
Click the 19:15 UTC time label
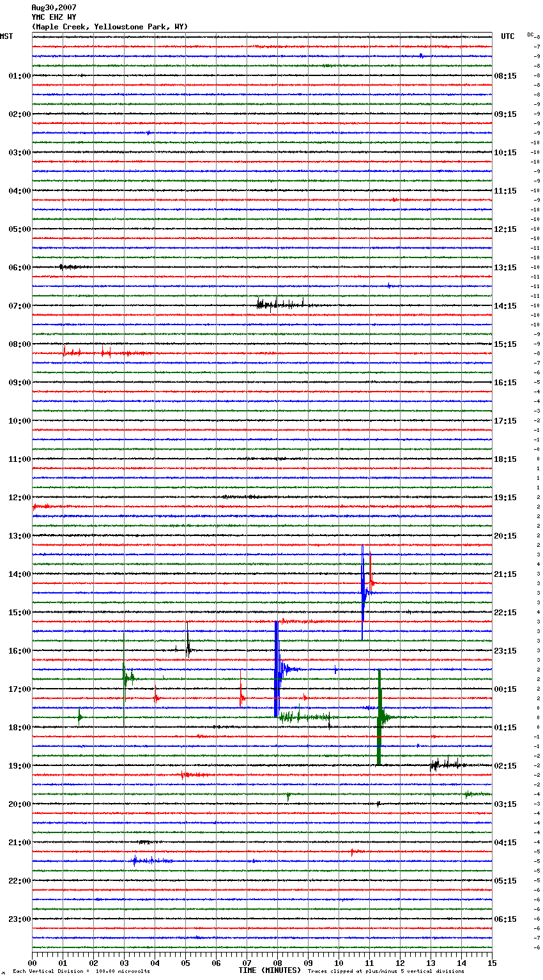coord(505,498)
